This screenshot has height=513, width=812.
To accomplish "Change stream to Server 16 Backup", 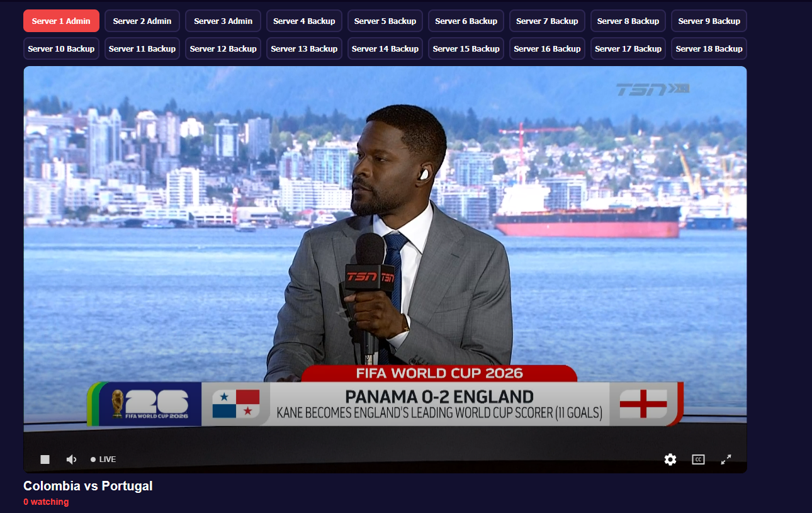I will coord(547,48).
